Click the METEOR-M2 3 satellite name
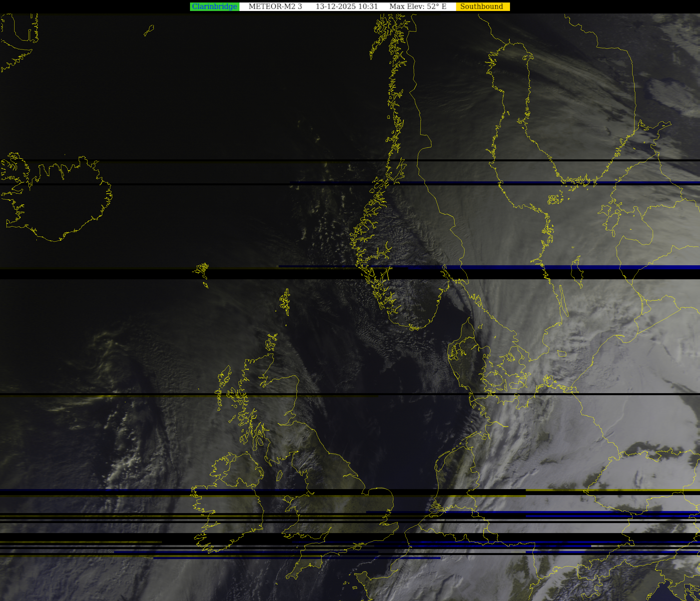This screenshot has height=601, width=700. click(x=275, y=6)
